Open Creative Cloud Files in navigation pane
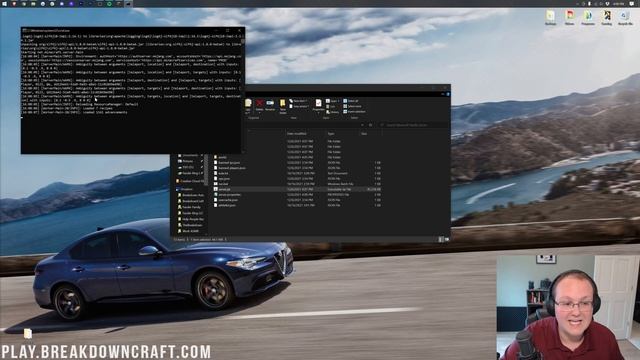640x360 pixels. click(x=190, y=181)
